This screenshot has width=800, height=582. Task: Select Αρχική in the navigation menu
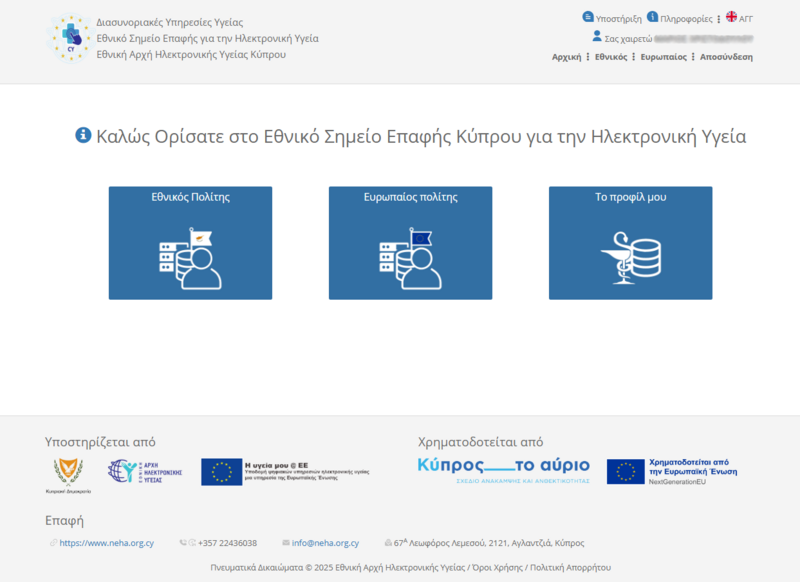click(x=565, y=58)
